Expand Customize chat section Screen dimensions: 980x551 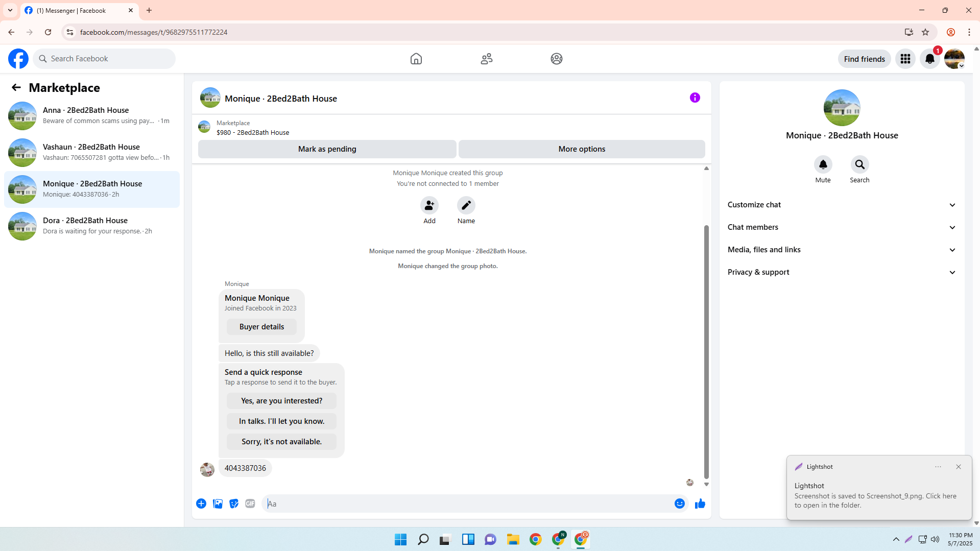point(842,205)
